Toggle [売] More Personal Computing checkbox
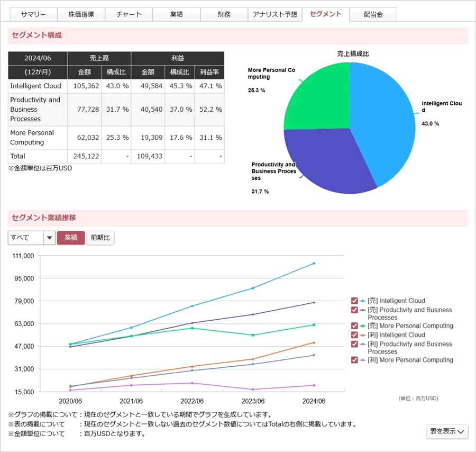 coord(354,326)
